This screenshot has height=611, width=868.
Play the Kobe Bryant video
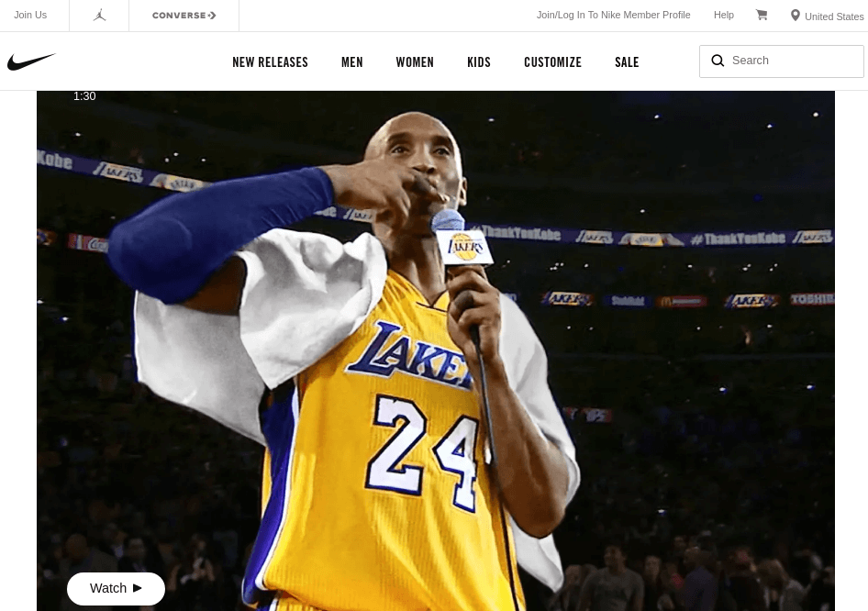point(116,588)
